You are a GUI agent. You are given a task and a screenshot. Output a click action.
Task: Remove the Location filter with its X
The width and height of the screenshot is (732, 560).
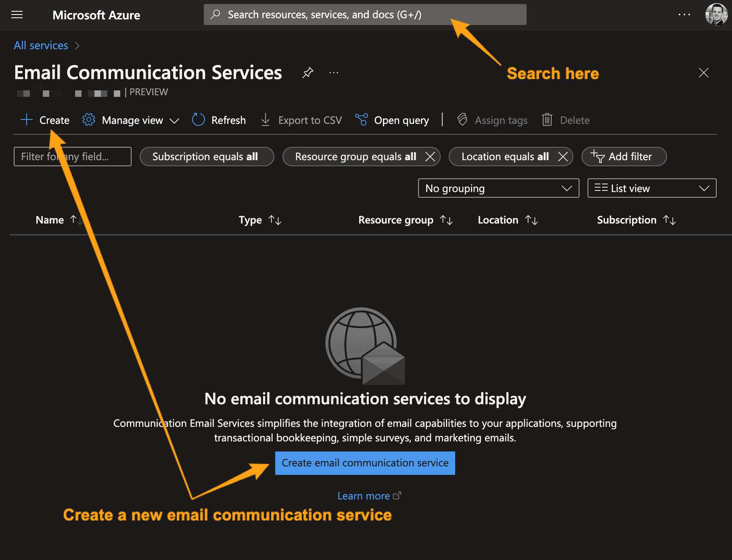click(x=563, y=157)
